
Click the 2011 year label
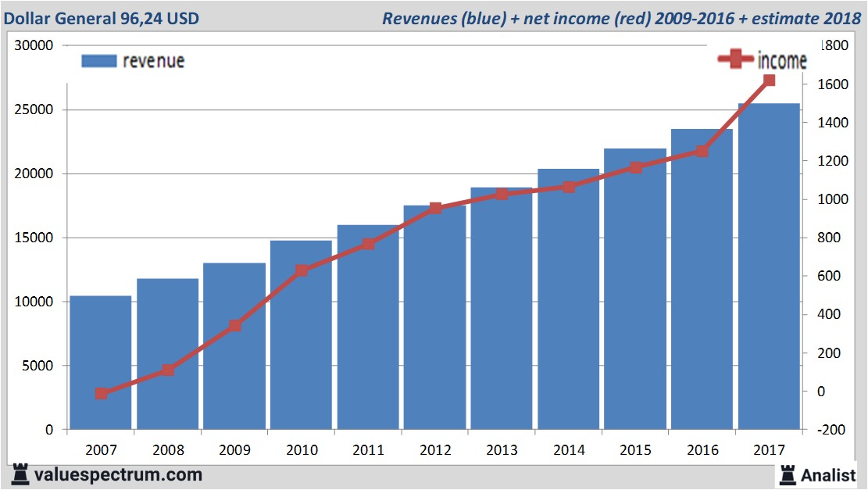(x=369, y=449)
